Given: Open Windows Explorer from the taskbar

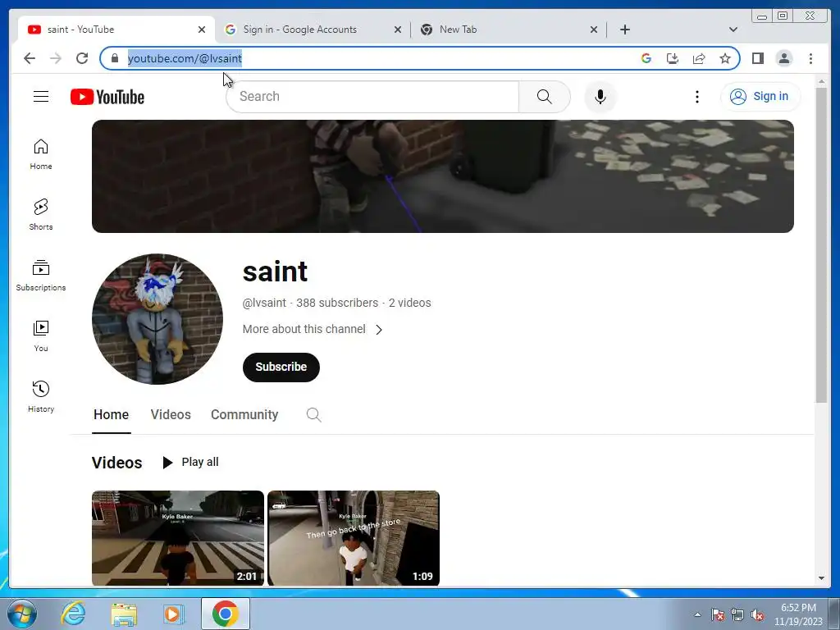Looking at the screenshot, I should [x=124, y=614].
